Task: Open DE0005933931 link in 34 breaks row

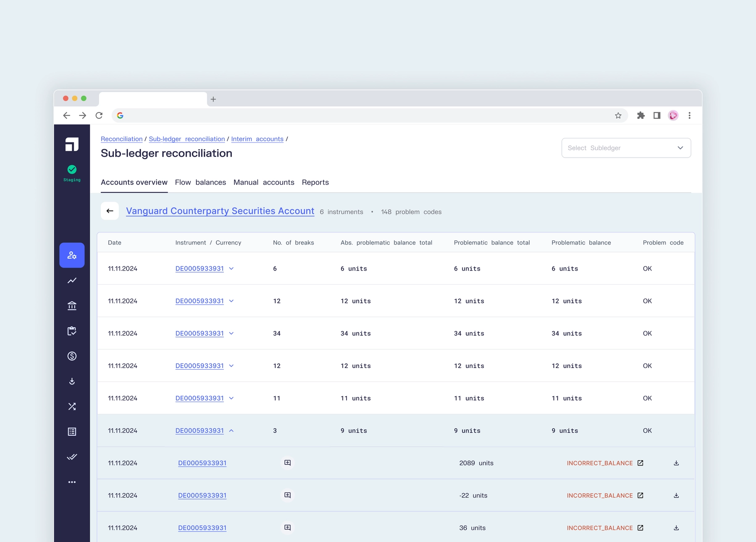Action: pyautogui.click(x=199, y=333)
